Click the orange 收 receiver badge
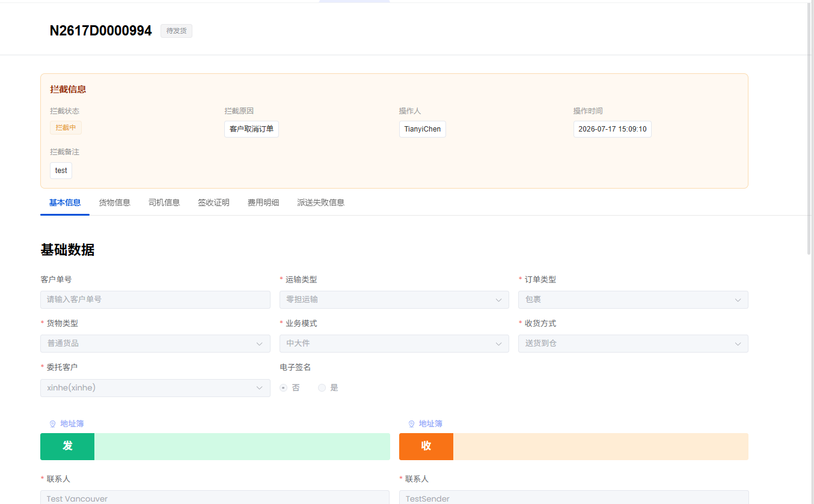The width and height of the screenshot is (814, 504). tap(426, 446)
